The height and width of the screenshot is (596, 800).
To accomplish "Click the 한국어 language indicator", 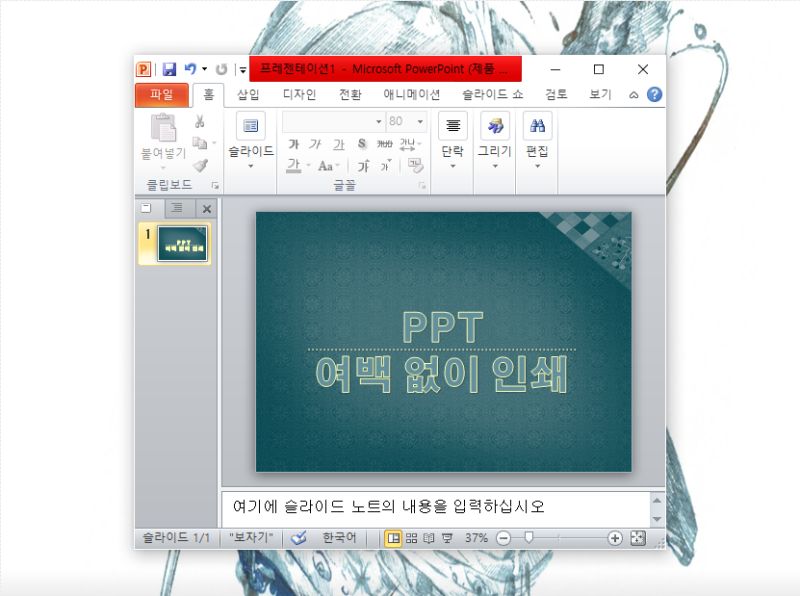I will (339, 537).
